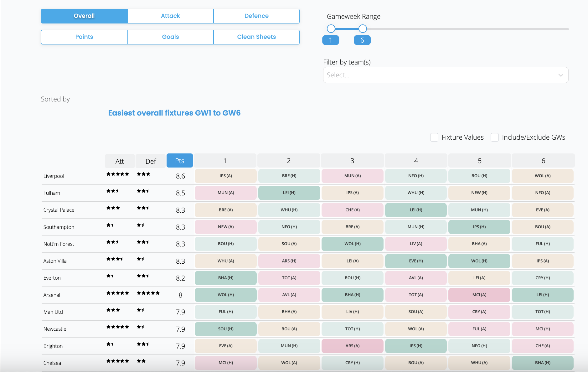Viewport: 588px width, 372px height.
Task: Click Arsenal's points value 8
Action: (x=180, y=295)
